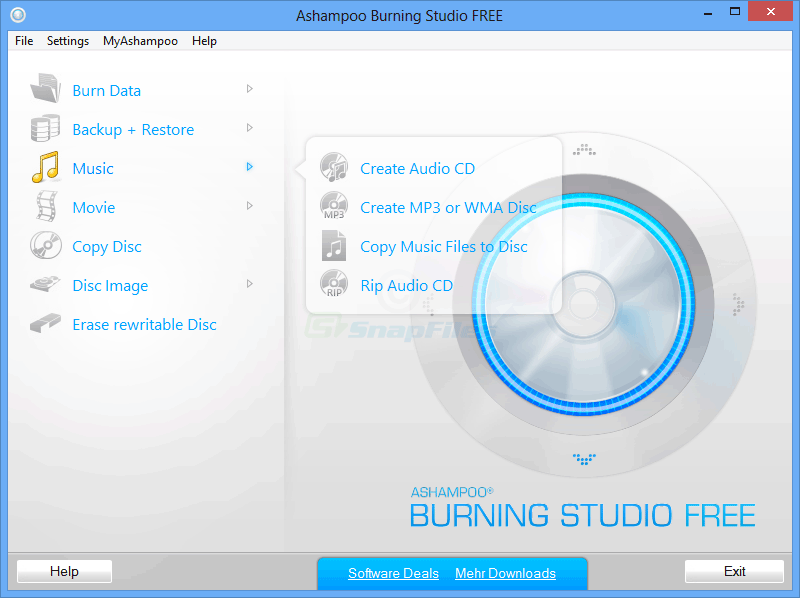This screenshot has width=800, height=598.
Task: Click the Disc Image icon in sidebar
Action: click(45, 285)
